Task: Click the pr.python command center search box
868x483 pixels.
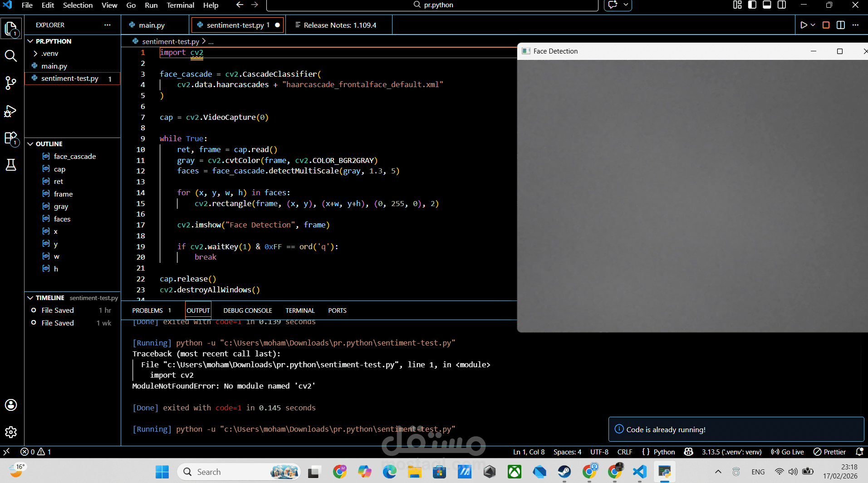Action: [x=432, y=5]
